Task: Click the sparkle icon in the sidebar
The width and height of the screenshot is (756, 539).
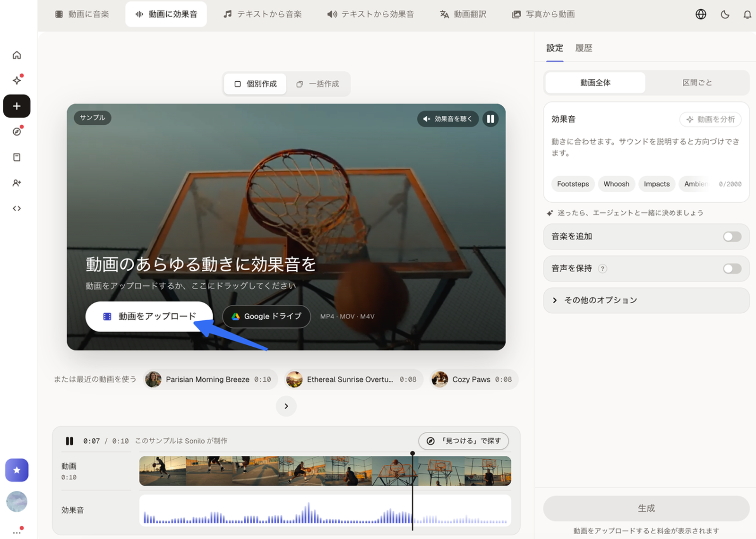Action: pyautogui.click(x=17, y=80)
